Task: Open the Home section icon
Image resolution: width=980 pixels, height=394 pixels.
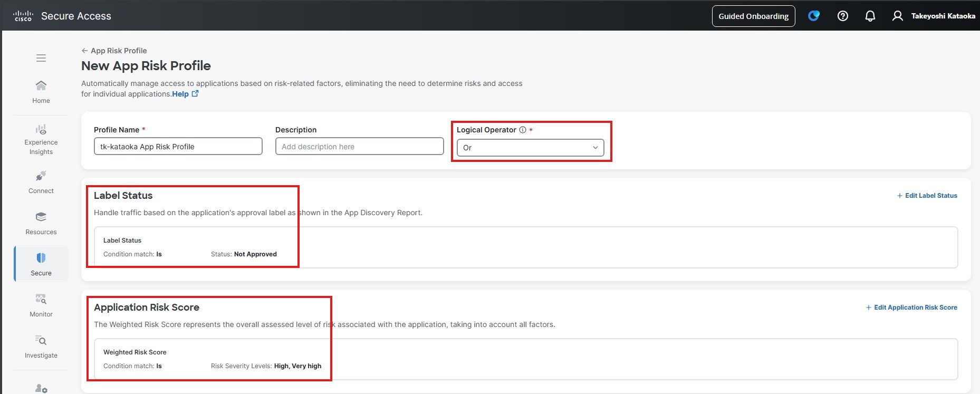Action: coord(41,85)
